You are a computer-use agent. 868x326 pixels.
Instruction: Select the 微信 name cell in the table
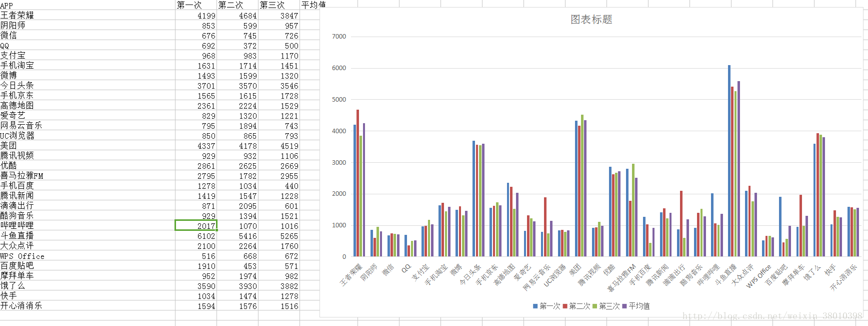click(87, 35)
